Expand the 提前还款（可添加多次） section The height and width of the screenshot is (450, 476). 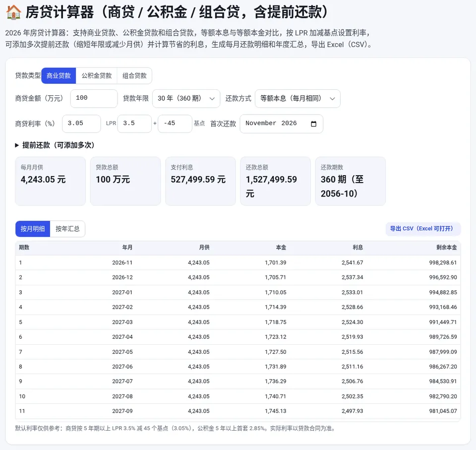point(55,145)
